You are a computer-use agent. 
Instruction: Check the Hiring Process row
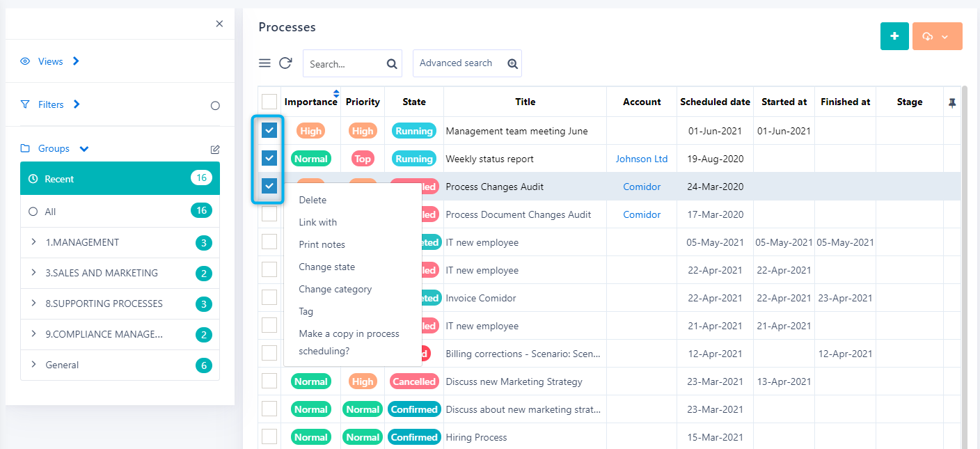coord(269,436)
